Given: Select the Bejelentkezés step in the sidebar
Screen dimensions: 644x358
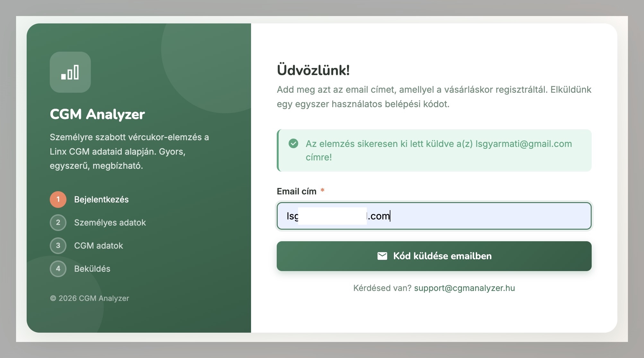Looking at the screenshot, I should tap(101, 199).
